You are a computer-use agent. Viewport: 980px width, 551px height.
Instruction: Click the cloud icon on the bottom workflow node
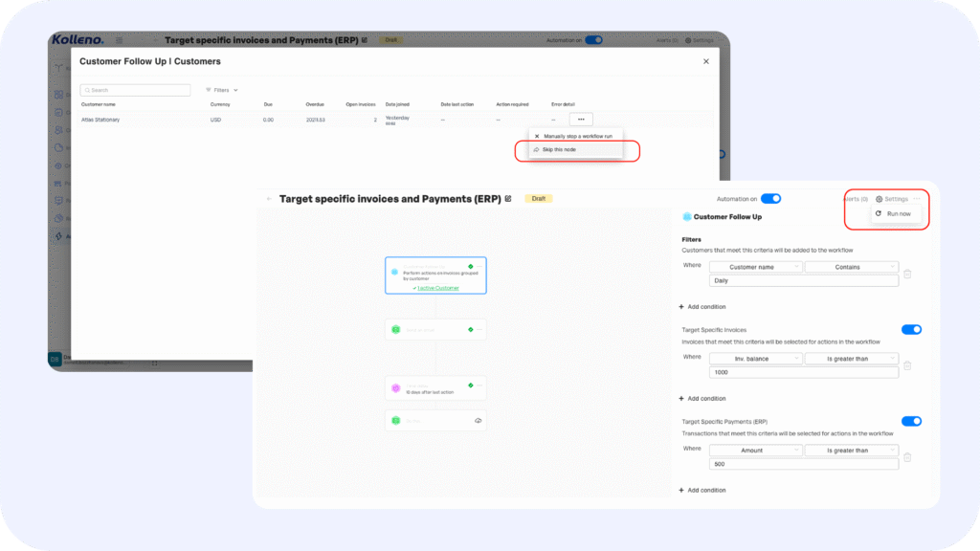(478, 421)
